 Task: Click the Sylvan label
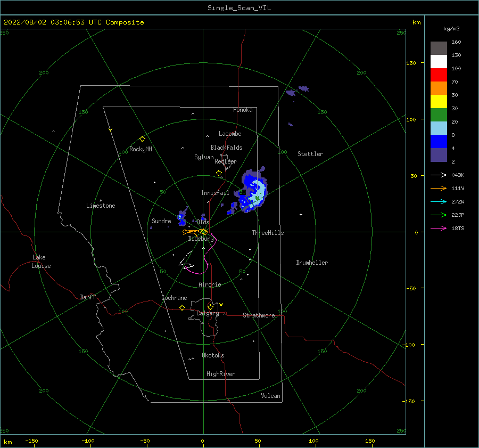point(204,157)
